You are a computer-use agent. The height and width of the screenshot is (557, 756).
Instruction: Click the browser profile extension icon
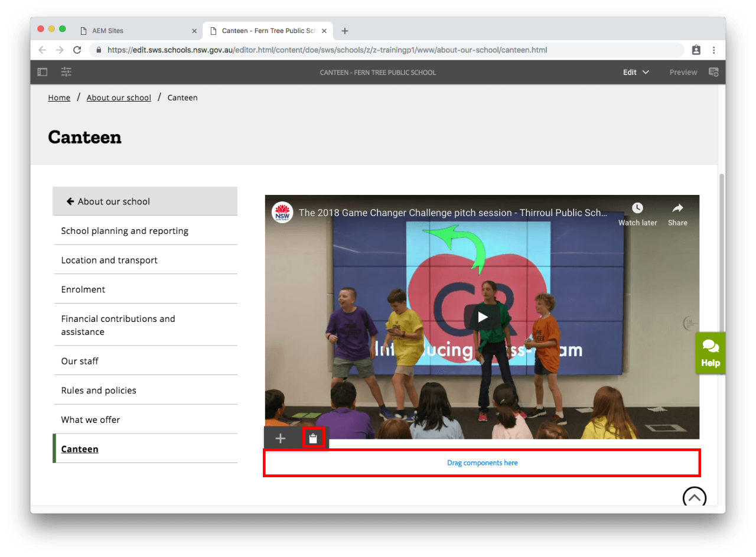point(696,50)
